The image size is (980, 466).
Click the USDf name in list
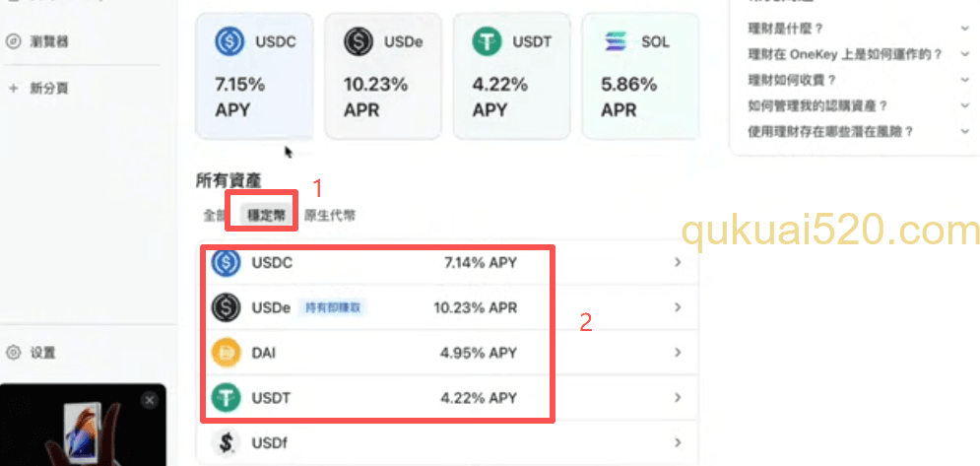pos(269,443)
